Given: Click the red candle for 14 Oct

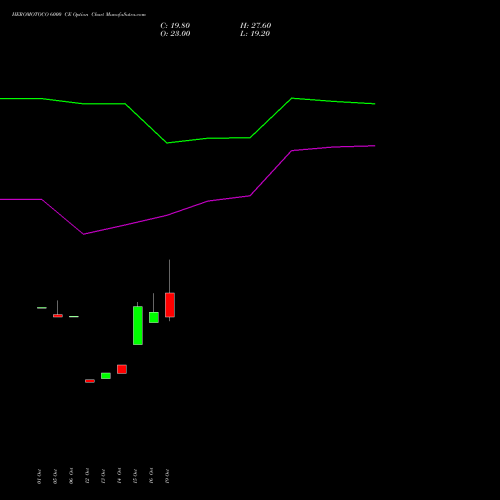Looking at the screenshot, I should pos(122,369).
